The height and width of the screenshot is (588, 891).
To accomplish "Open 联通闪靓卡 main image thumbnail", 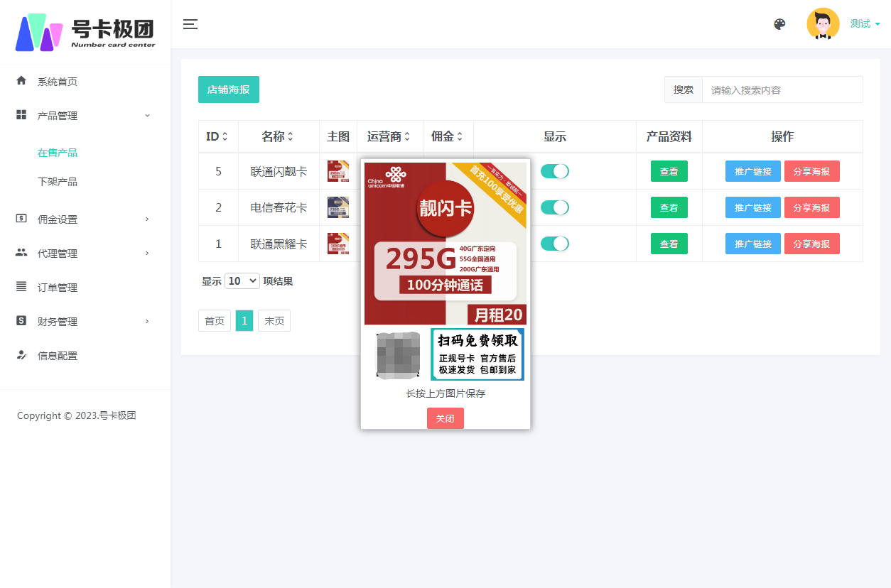I will (338, 171).
